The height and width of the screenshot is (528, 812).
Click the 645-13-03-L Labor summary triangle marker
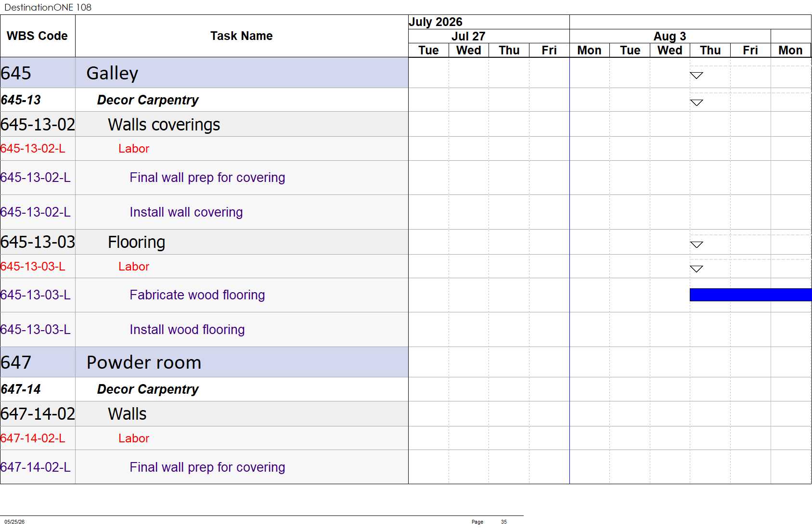696,269
